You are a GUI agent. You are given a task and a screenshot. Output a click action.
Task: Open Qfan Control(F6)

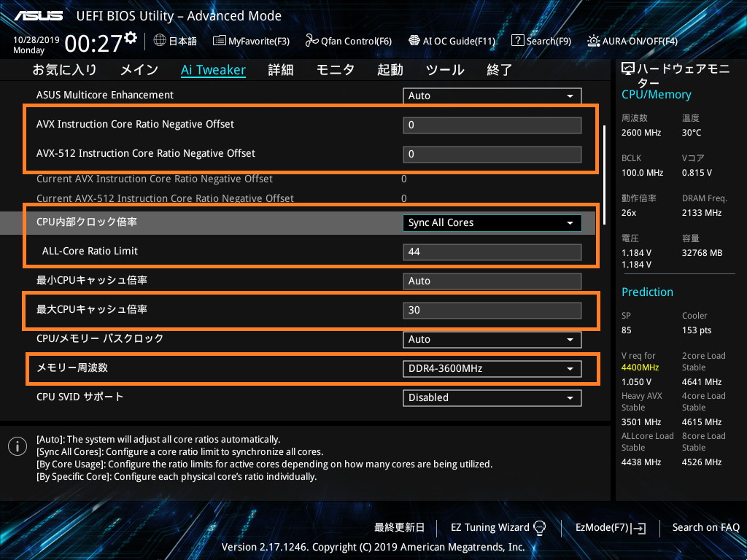click(x=348, y=41)
